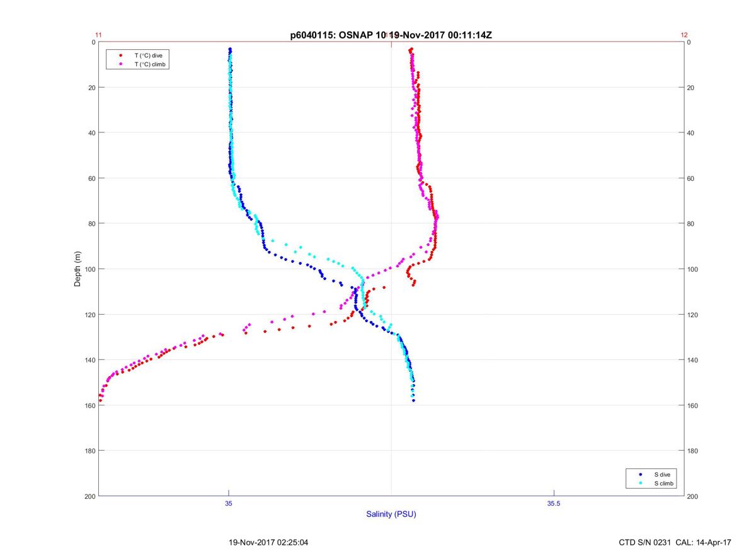
Task: Click the "Salinity (PSU)" axis label
Action: 391,514
